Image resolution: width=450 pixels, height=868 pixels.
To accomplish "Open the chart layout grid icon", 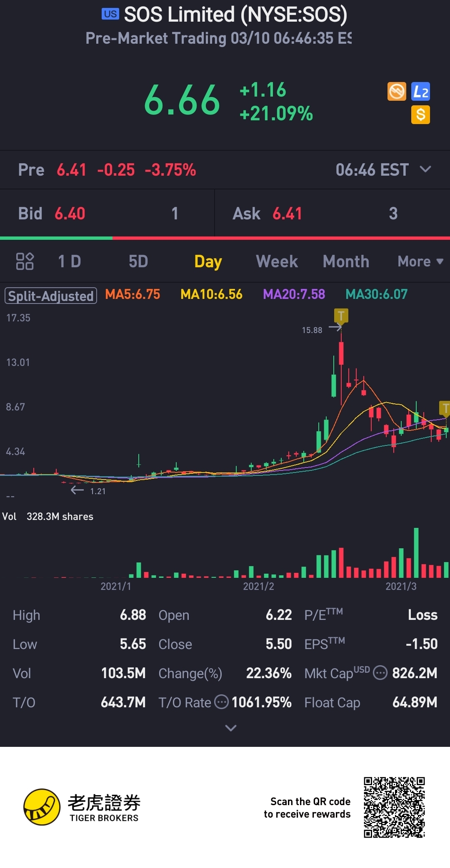I will 25,261.
